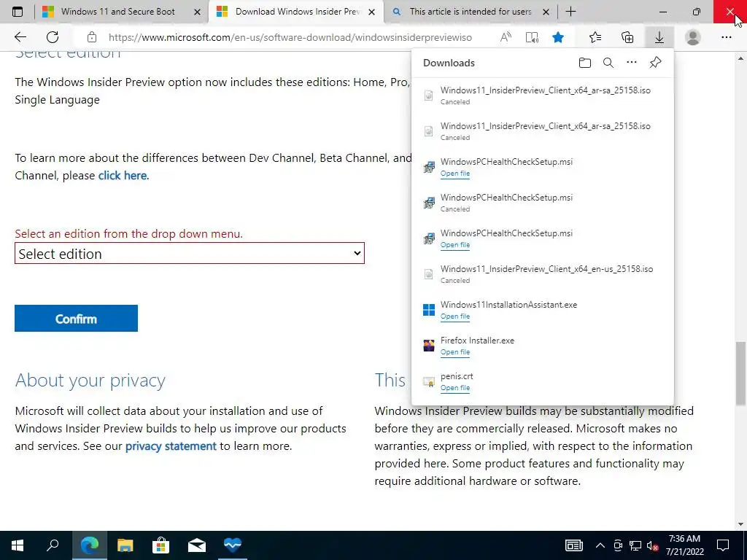The image size is (747, 560).
Task: Click the address bar URL
Action: [290, 37]
